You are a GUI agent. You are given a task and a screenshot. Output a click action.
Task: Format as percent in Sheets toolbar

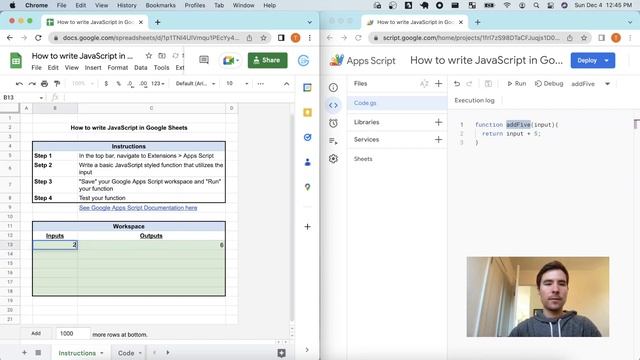tap(118, 84)
